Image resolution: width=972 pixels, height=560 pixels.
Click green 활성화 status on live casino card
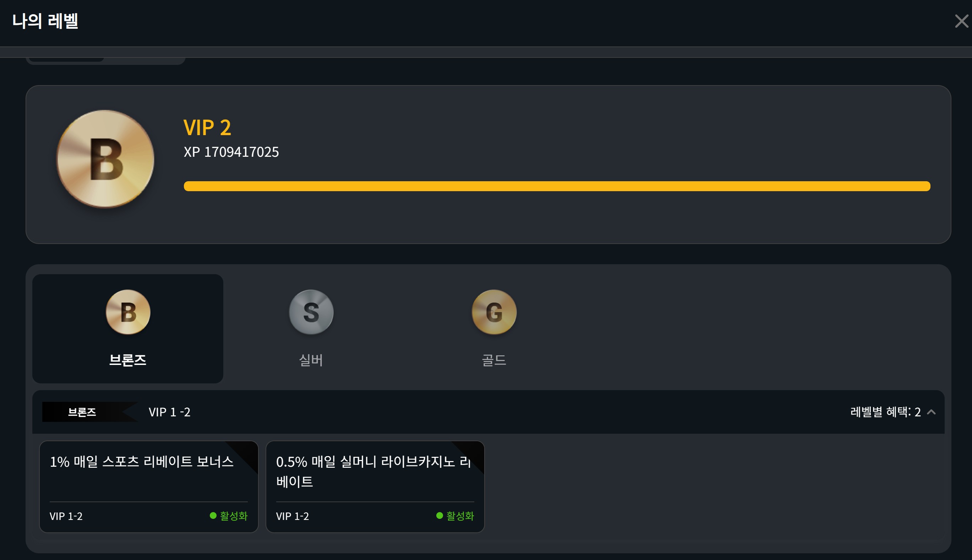click(455, 516)
